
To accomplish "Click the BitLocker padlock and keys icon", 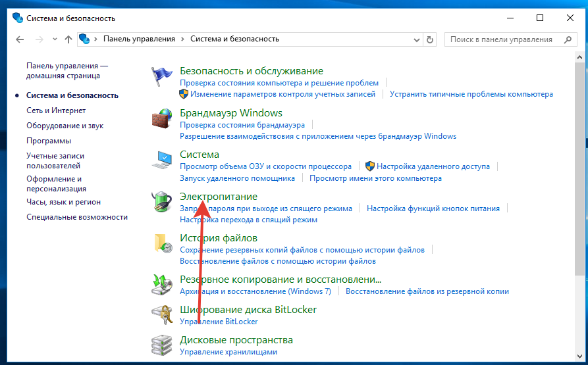I will click(x=161, y=315).
